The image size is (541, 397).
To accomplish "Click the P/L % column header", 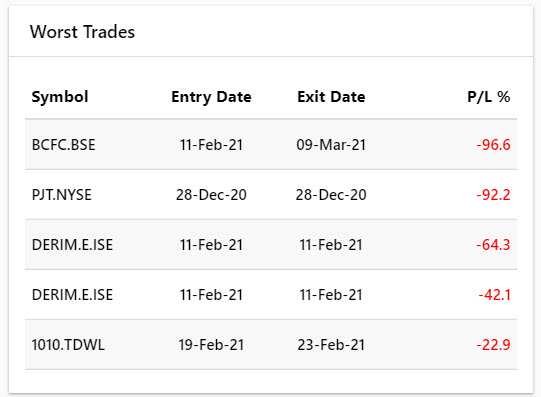I will pyautogui.click(x=489, y=97).
